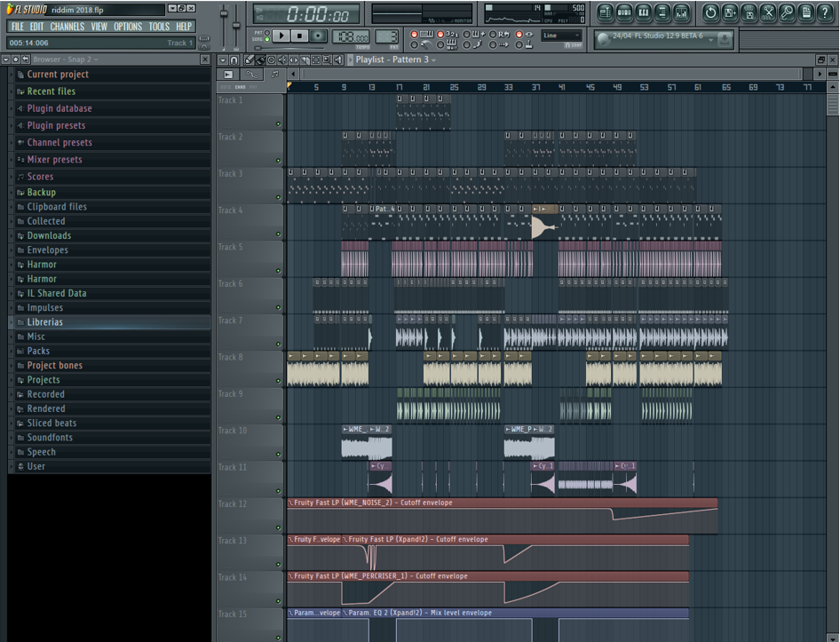The height and width of the screenshot is (642, 840).
Task: Toggle countdown before recording (3-2-1)
Action: tap(440, 34)
